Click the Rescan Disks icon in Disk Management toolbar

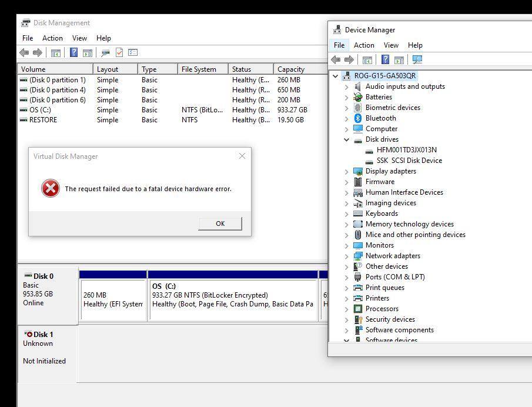(105, 52)
